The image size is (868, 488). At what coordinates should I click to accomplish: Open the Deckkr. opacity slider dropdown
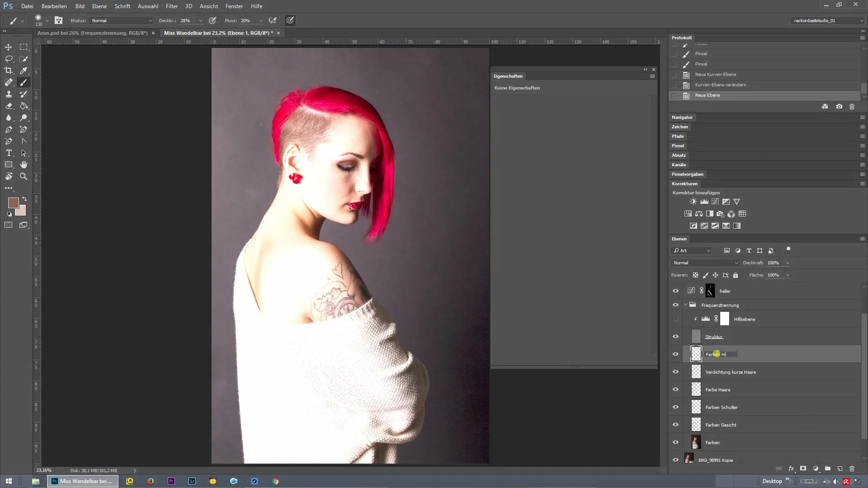201,21
